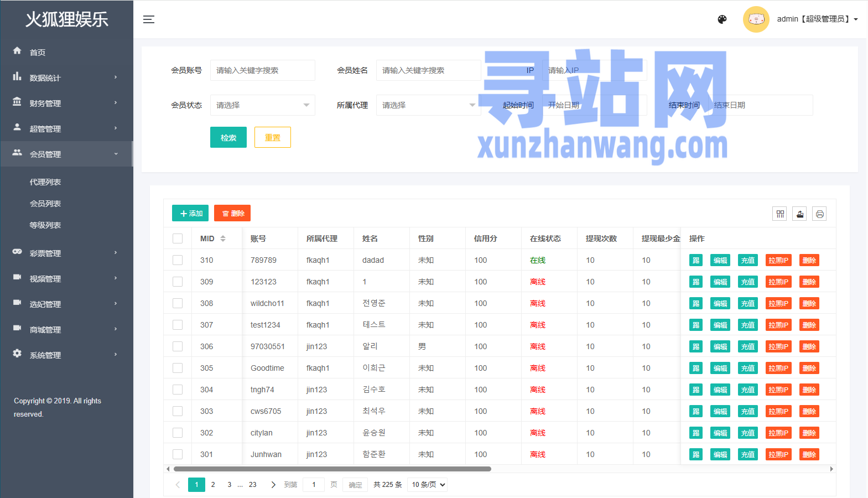
Task: Click the home icon beside 首页
Action: point(17,51)
